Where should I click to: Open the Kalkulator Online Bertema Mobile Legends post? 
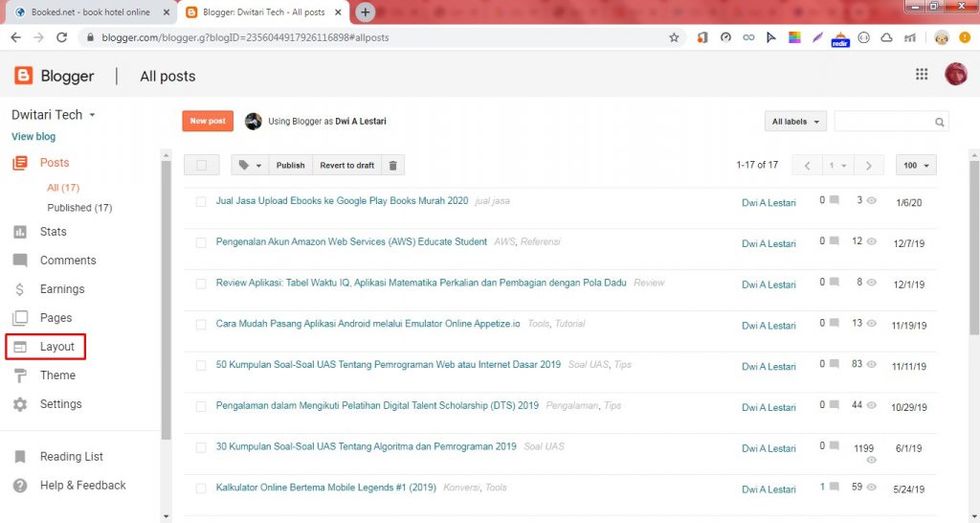pos(326,487)
